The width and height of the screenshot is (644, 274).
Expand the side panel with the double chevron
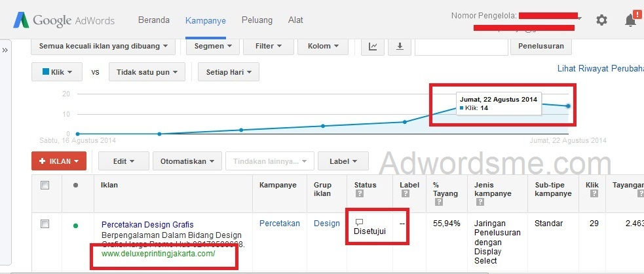(x=5, y=50)
